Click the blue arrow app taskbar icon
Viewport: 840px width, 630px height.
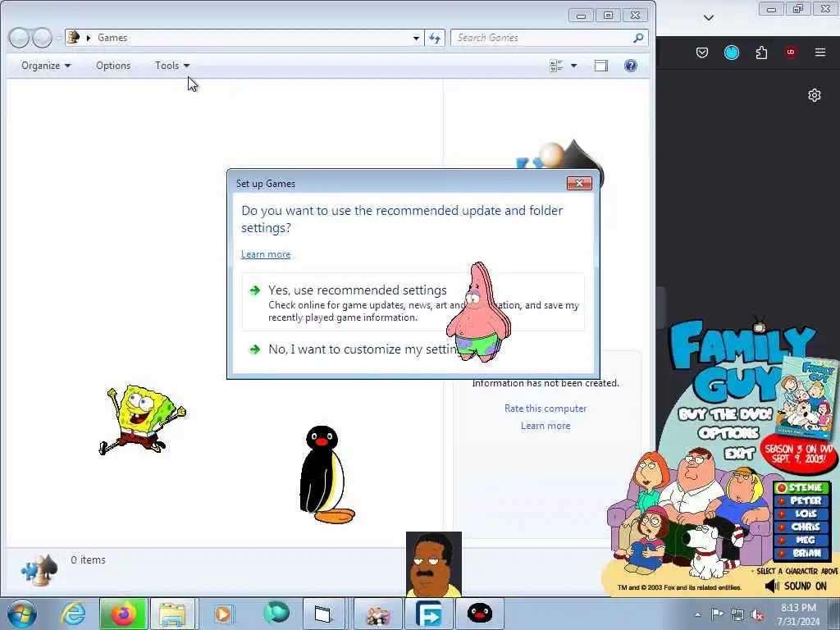pyautogui.click(x=429, y=614)
